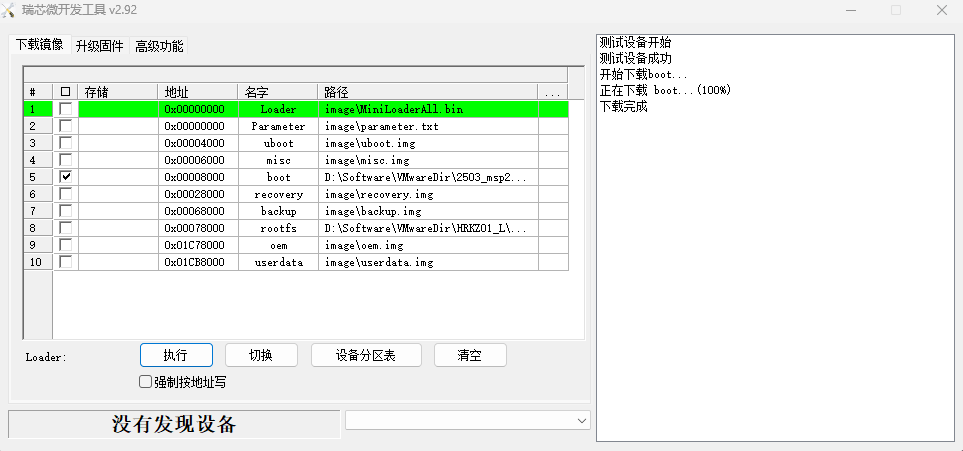The width and height of the screenshot is (963, 451).
Task: Click the 名字 column header
Action: (x=278, y=92)
